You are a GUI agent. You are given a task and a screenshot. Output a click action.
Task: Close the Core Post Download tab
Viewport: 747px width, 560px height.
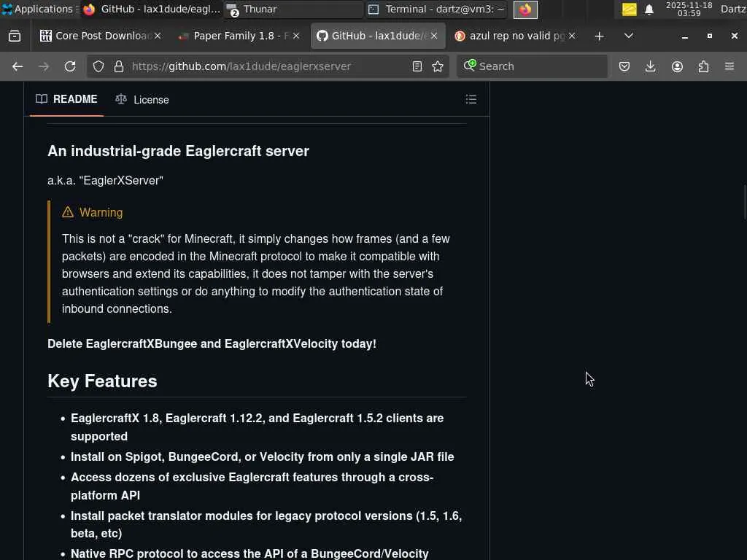pos(158,36)
